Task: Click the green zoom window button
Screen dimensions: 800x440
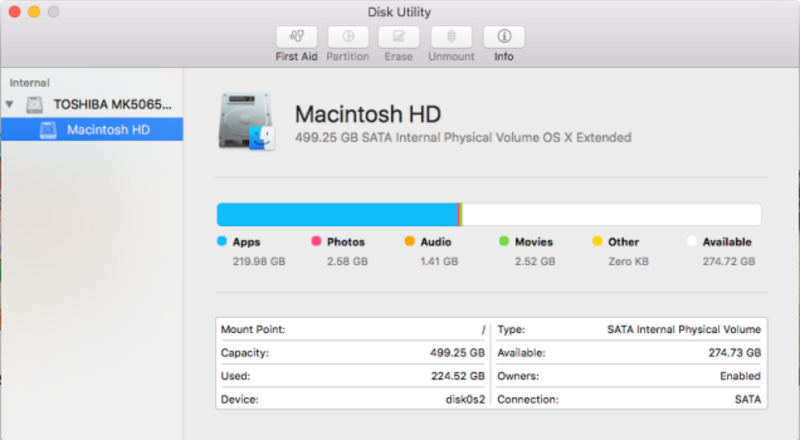Action: (x=53, y=11)
